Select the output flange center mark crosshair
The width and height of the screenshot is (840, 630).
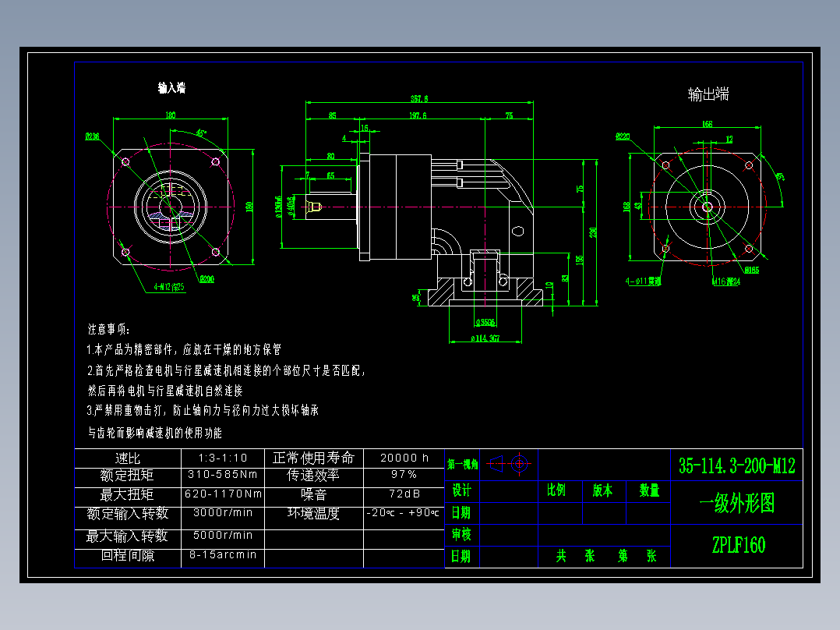(x=708, y=205)
